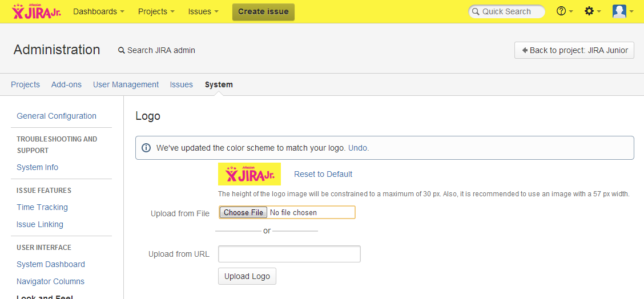Switch to the Issues admin tab
644x299 pixels.
pos(182,84)
